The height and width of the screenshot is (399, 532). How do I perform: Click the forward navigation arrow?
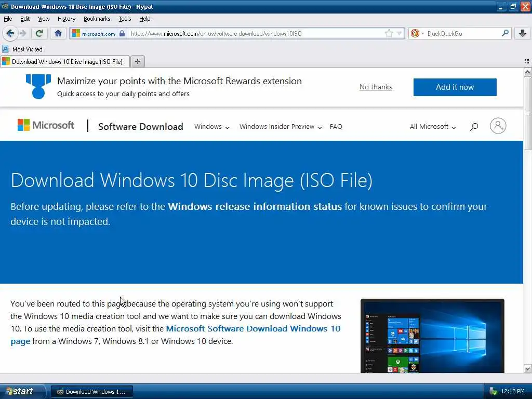point(23,33)
